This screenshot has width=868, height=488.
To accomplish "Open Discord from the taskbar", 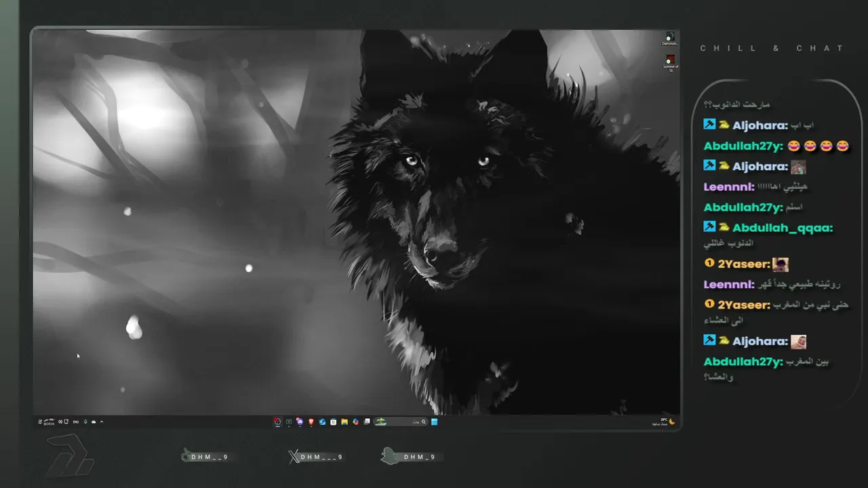I will [300, 422].
